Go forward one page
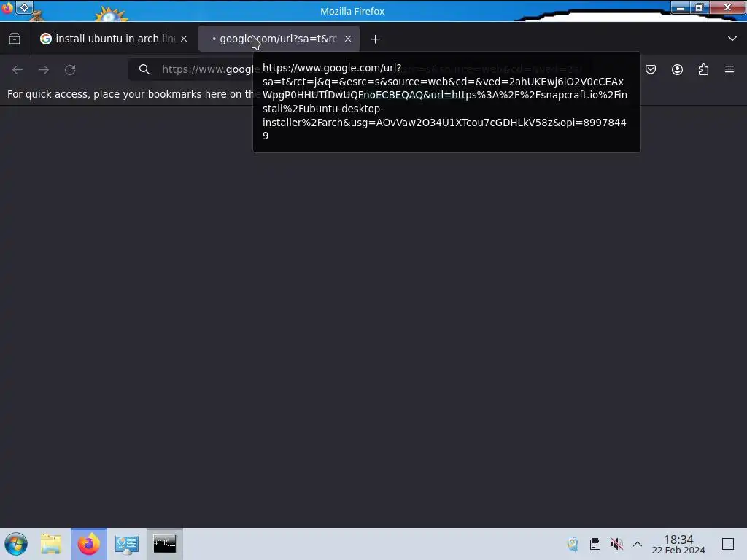The image size is (747, 560). click(x=44, y=69)
